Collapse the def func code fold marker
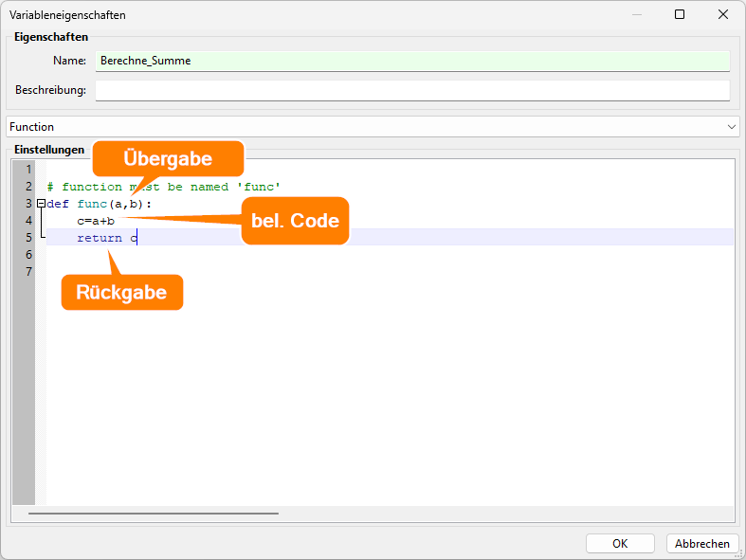The height and width of the screenshot is (560, 746). pos(42,204)
